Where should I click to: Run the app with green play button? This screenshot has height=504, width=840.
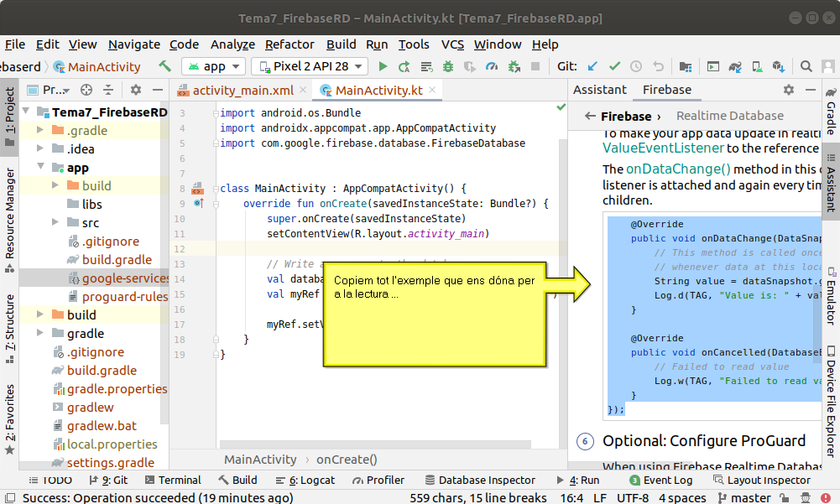click(383, 66)
